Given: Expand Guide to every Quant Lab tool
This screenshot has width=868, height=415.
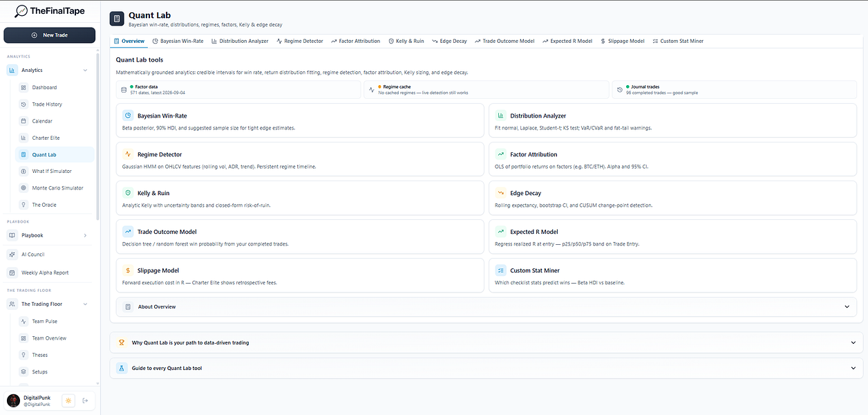Looking at the screenshot, I should [x=487, y=368].
